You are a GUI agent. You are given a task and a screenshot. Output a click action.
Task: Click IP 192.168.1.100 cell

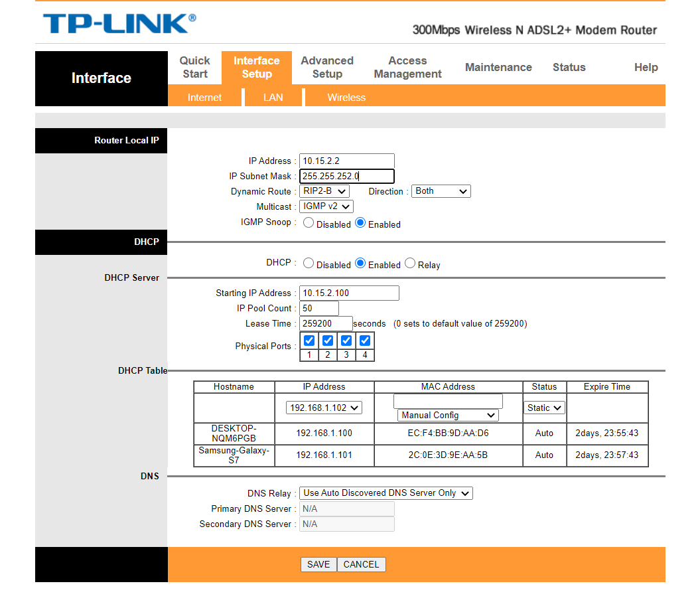(324, 433)
